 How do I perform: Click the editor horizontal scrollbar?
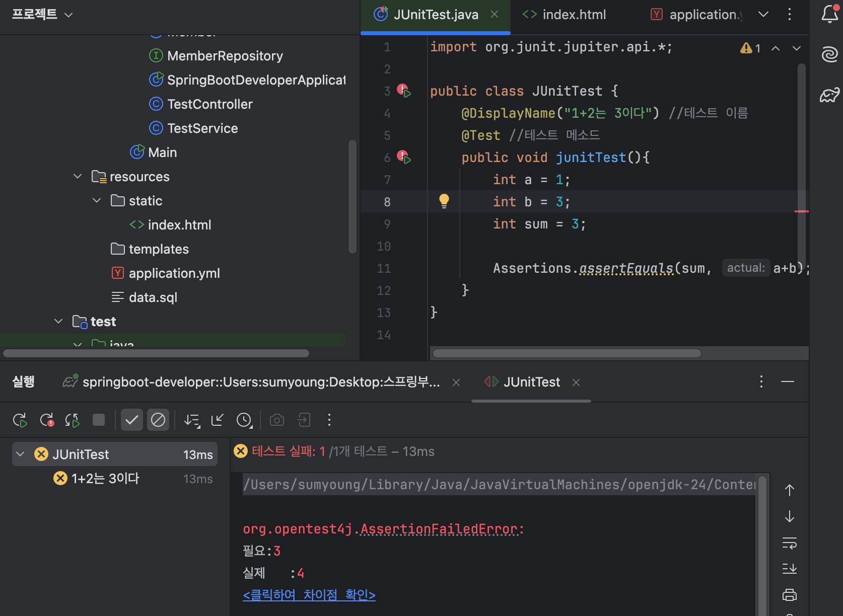coord(567,353)
